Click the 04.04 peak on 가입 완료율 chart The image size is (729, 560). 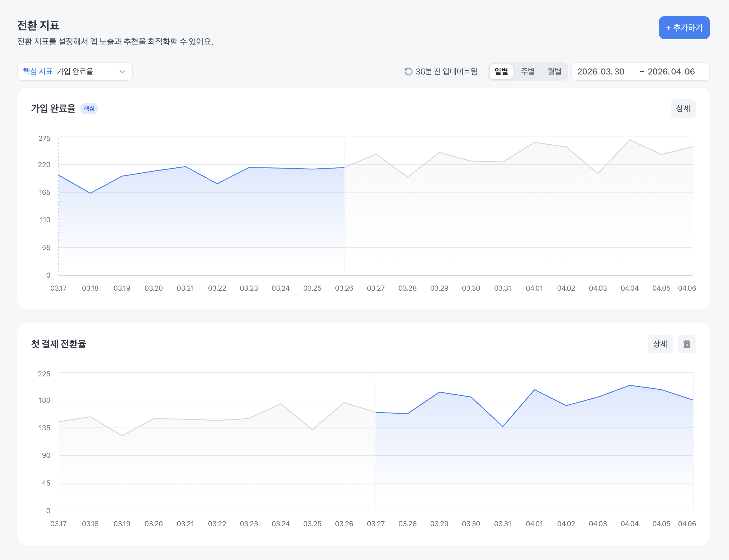pos(629,140)
